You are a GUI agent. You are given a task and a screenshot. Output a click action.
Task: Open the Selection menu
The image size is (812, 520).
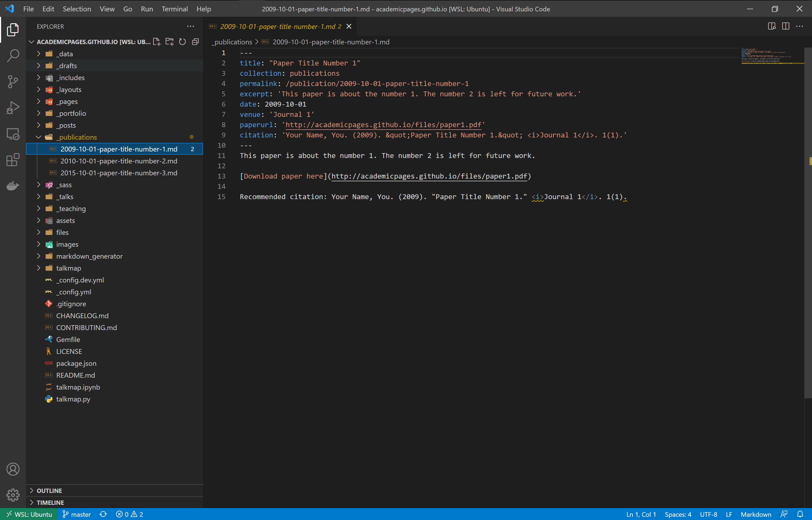77,9
